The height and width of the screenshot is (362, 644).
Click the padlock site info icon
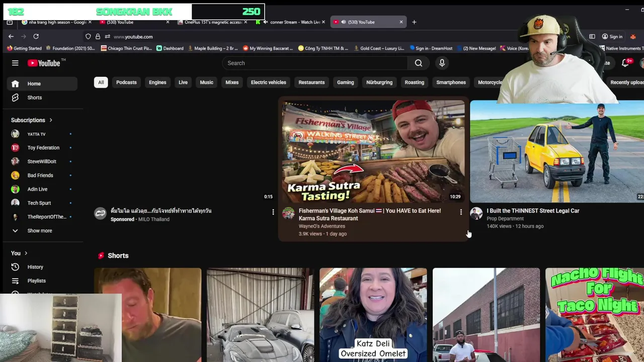pyautogui.click(x=98, y=36)
